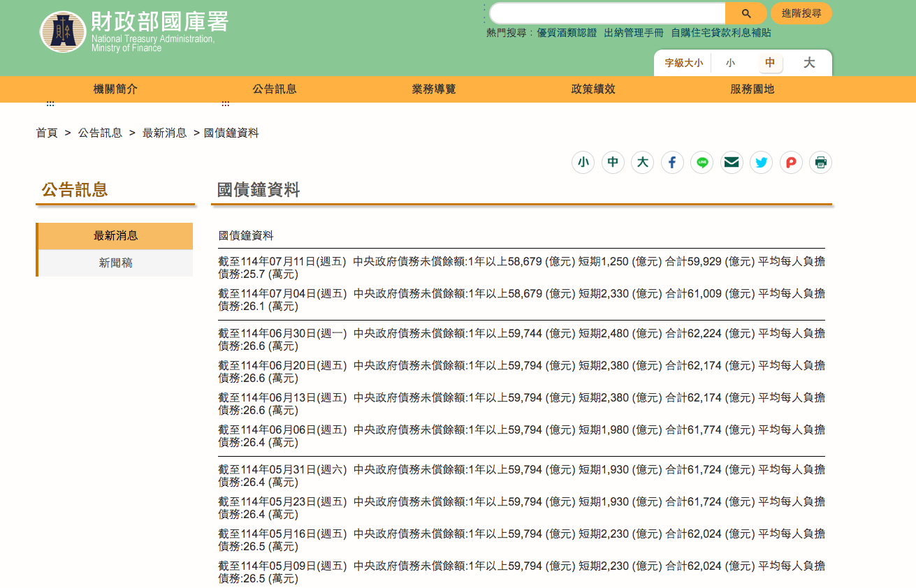Open 進階搜尋 advanced search
The height and width of the screenshot is (588, 916).
point(801,13)
